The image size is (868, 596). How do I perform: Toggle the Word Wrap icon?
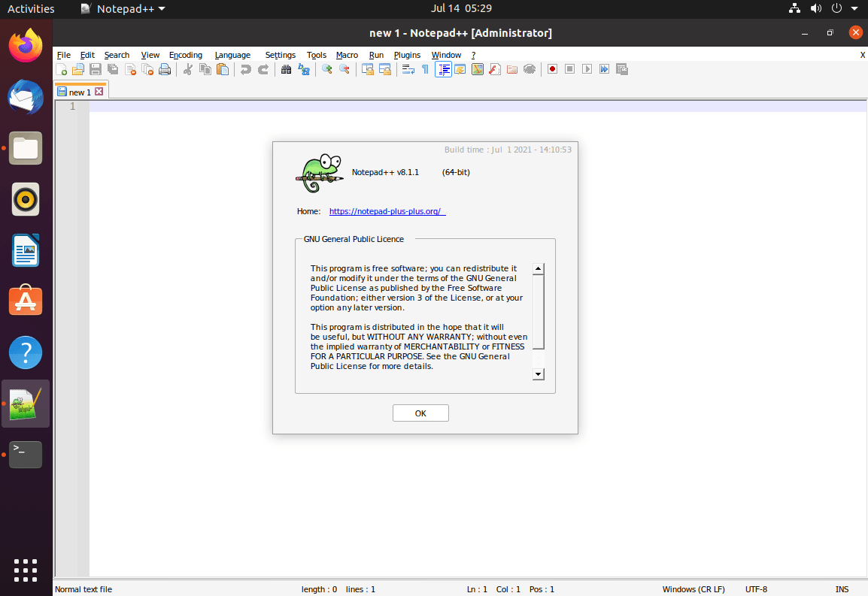click(408, 69)
